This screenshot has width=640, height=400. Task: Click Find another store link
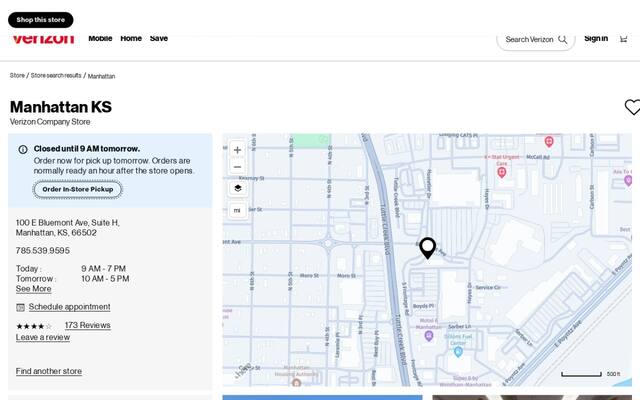49,371
